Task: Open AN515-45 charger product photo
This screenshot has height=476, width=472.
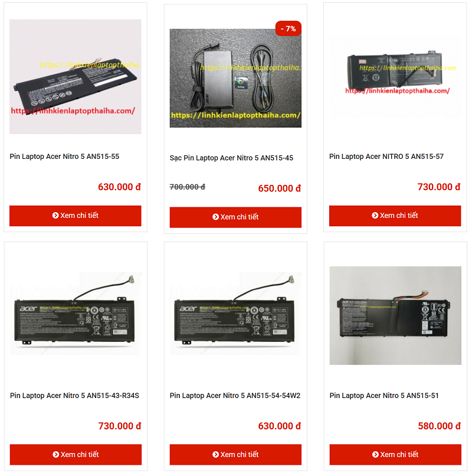Action: tap(235, 78)
